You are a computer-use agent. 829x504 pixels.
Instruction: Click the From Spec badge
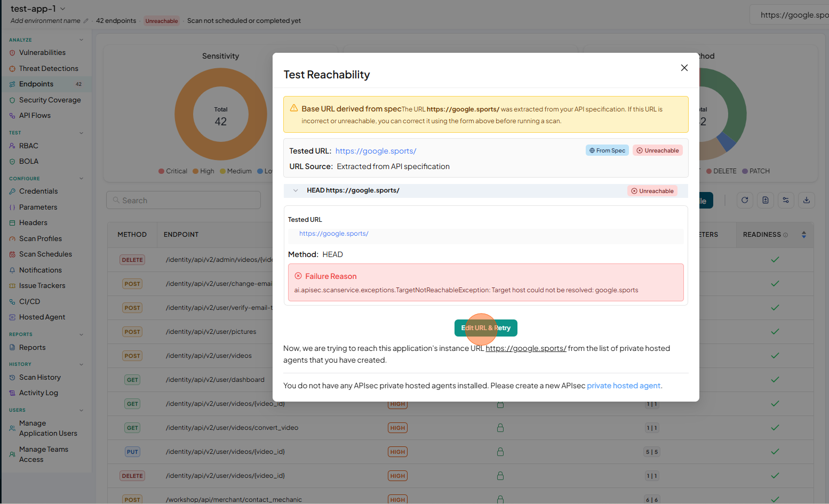click(x=607, y=150)
